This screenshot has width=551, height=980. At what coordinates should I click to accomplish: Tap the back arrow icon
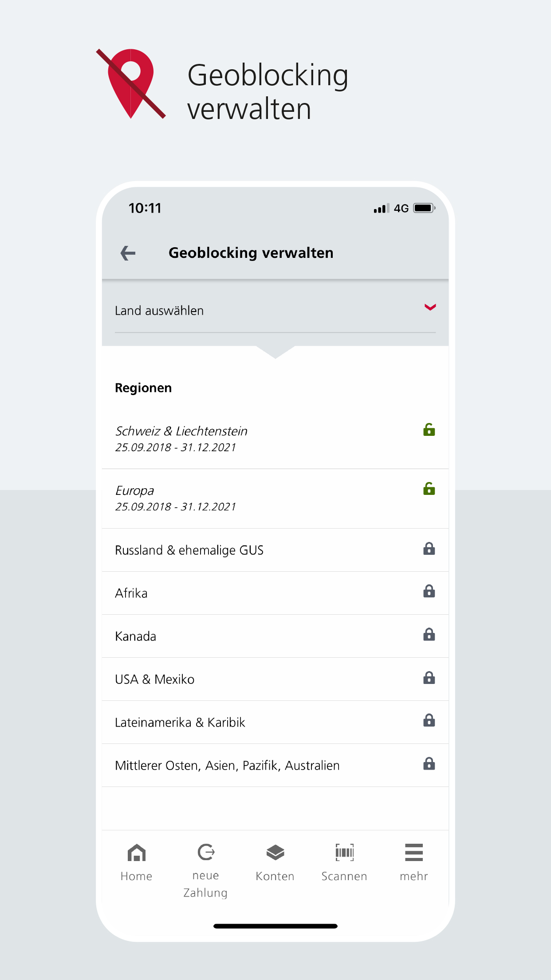pos(128,253)
